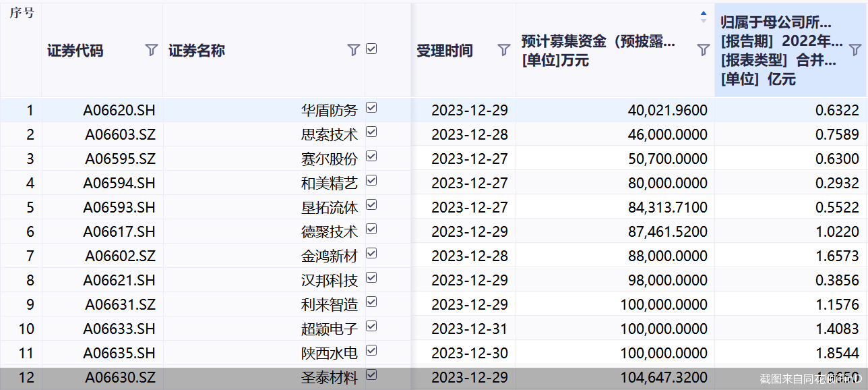Uncheck the 星拓流体 row checkbox

[371, 205]
